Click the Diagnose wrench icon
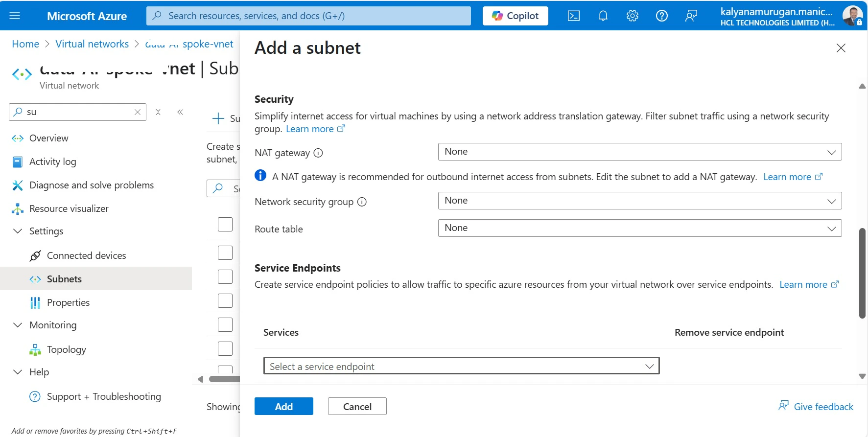The image size is (868, 437). 18,185
